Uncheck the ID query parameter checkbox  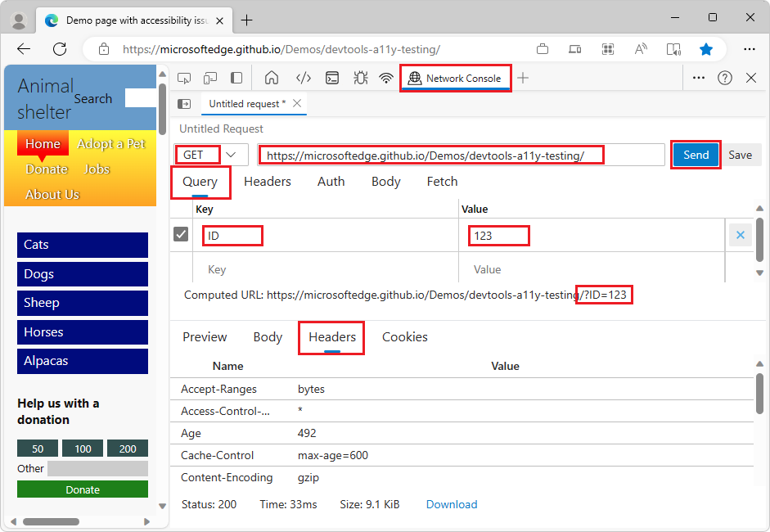[x=181, y=235]
